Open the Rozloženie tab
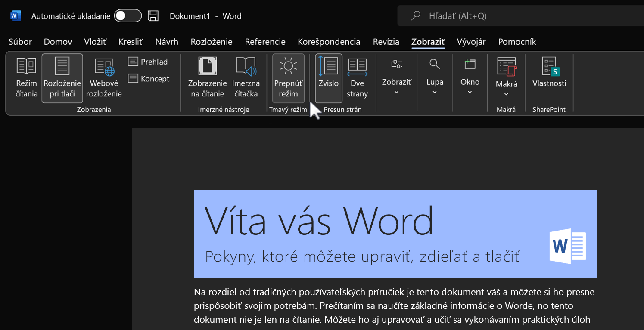The image size is (644, 330). click(x=212, y=42)
